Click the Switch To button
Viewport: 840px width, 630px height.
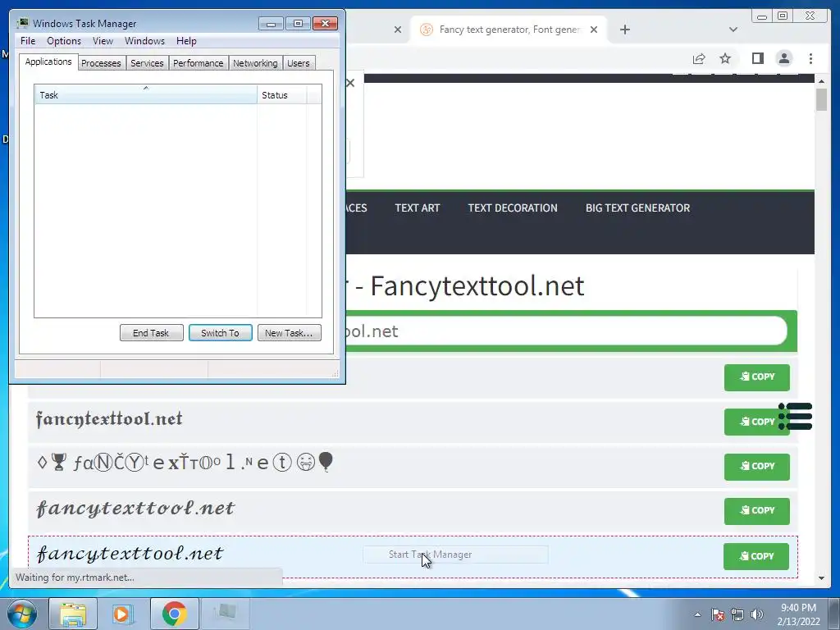point(220,333)
